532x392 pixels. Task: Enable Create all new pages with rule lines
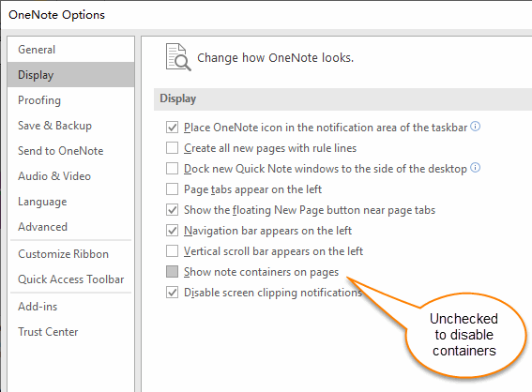(172, 148)
